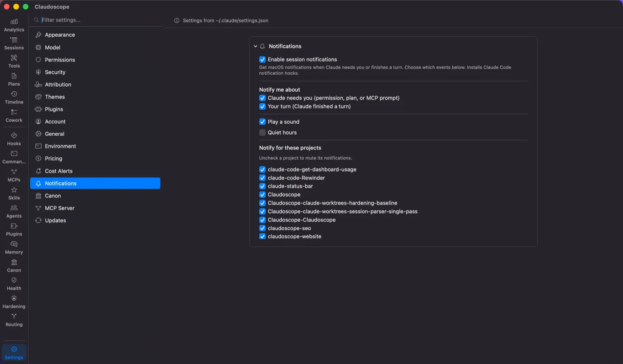Open the Routing view in the sidebar
The image size is (623, 364).
click(14, 320)
